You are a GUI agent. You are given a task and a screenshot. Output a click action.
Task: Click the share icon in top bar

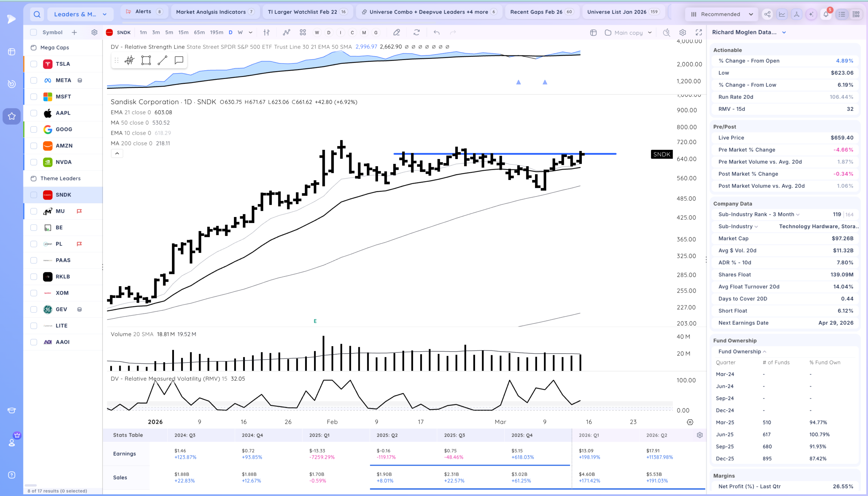(x=767, y=14)
